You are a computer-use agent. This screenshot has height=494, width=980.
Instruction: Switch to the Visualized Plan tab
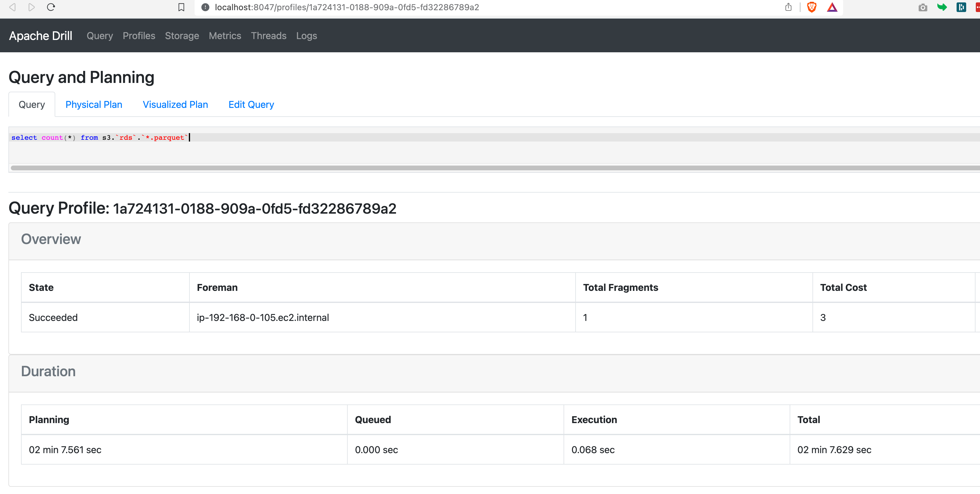click(x=175, y=104)
